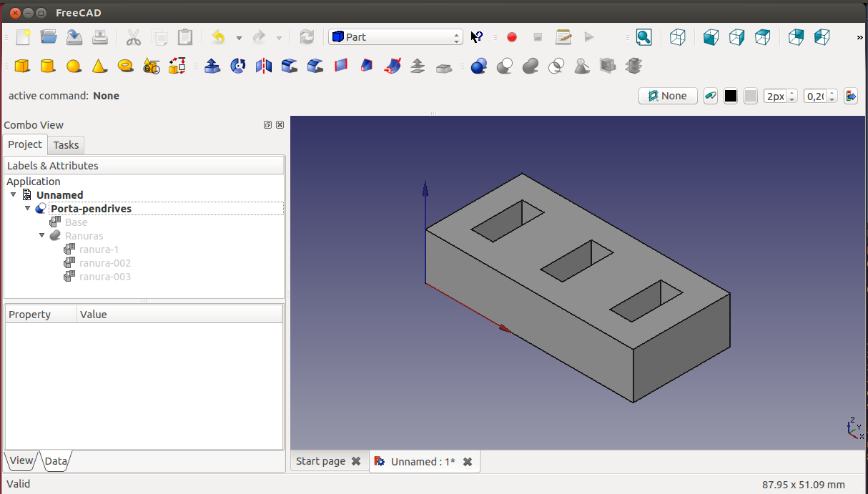Click the Fit All view icon
The image size is (868, 494).
click(x=643, y=37)
